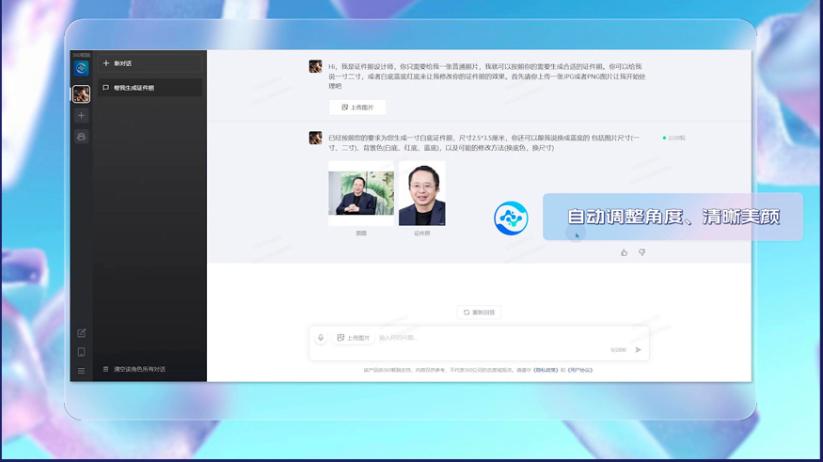Screen dimensions: 823x462
Task: Open the 帮我生成证件照 conversation
Action: point(134,88)
